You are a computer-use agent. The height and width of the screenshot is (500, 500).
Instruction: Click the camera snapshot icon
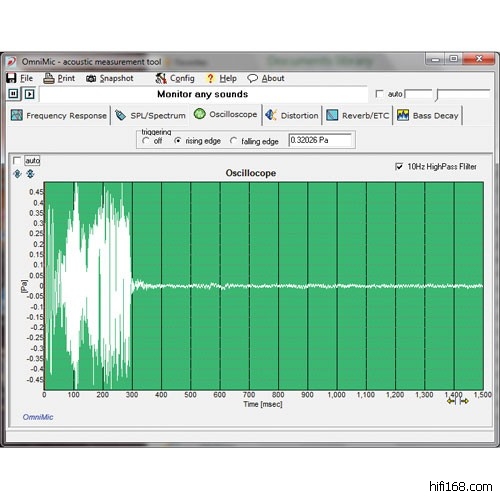pos(91,79)
